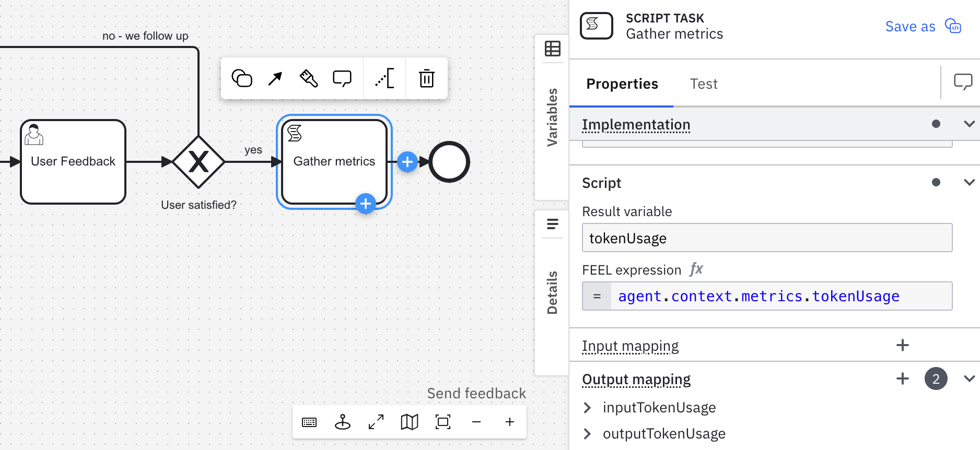Click the append element shapes icon

point(242,78)
